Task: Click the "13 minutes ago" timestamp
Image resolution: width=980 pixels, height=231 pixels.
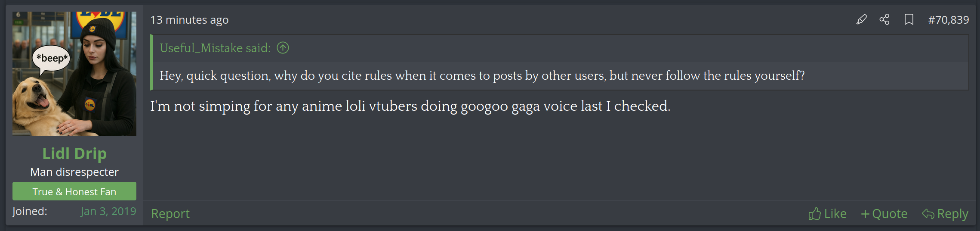Action: pyautogui.click(x=189, y=20)
